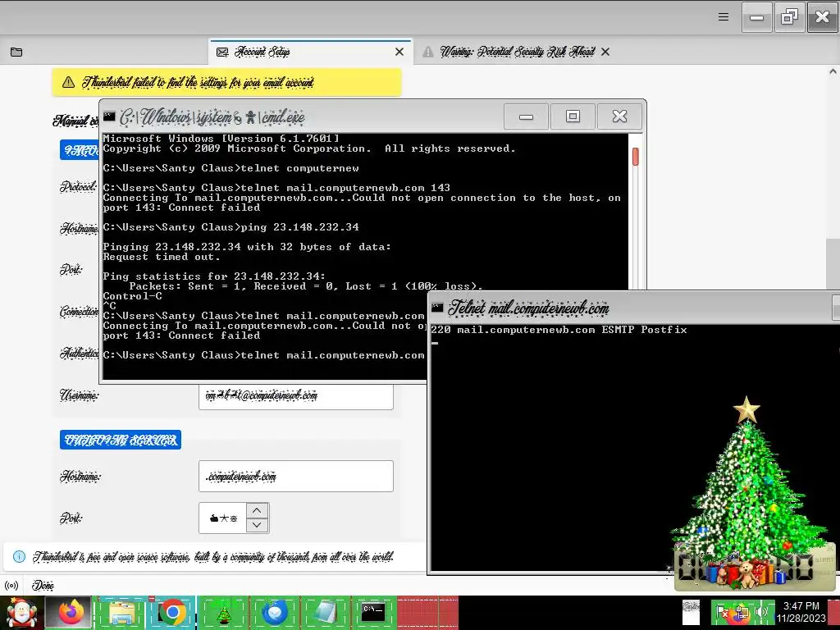Click the 'Done' status bar text
Image resolution: width=840 pixels, height=630 pixels.
click(x=43, y=585)
